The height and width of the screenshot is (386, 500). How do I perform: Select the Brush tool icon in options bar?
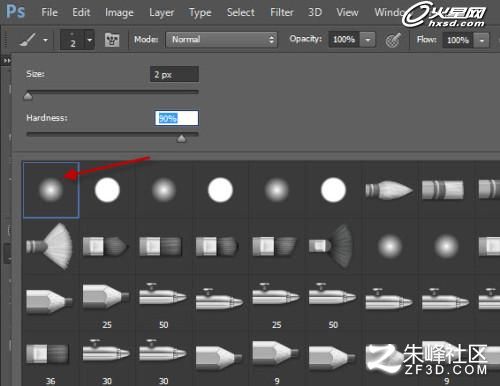(x=28, y=40)
